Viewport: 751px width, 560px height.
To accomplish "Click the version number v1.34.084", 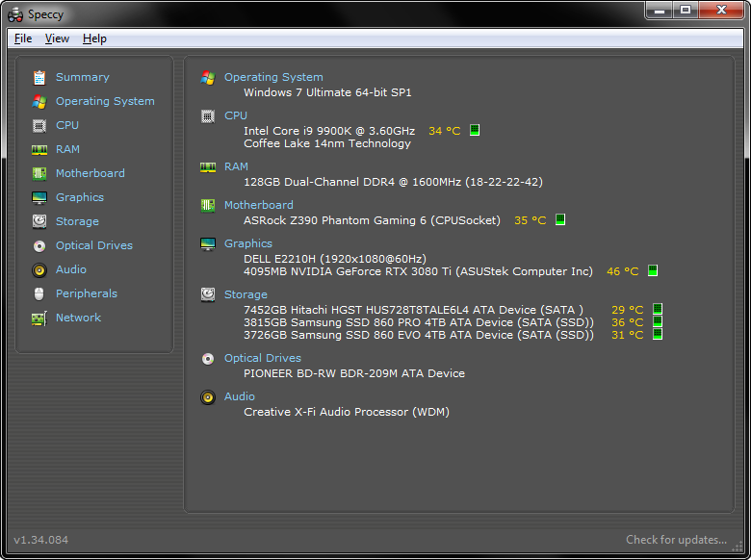I will tap(41, 540).
